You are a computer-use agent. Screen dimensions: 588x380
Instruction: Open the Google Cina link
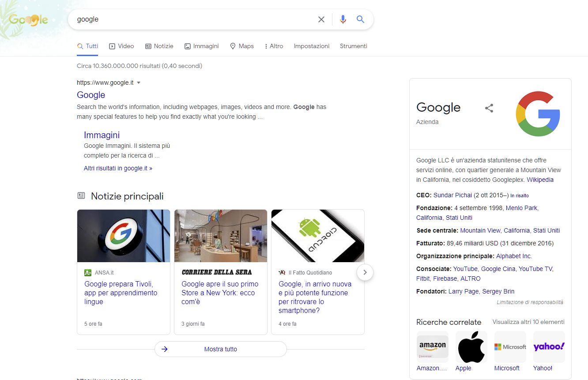pos(498,269)
